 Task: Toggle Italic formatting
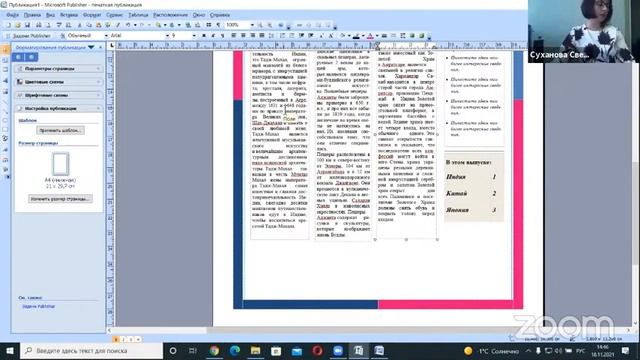[x=213, y=36]
